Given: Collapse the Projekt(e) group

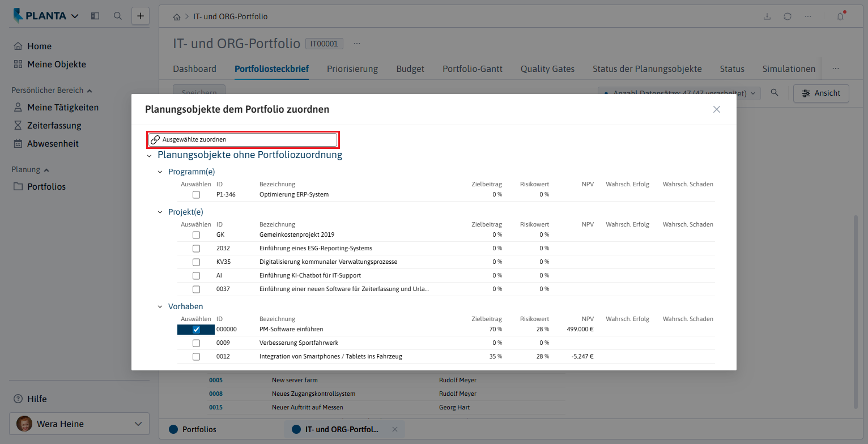Looking at the screenshot, I should tap(160, 212).
